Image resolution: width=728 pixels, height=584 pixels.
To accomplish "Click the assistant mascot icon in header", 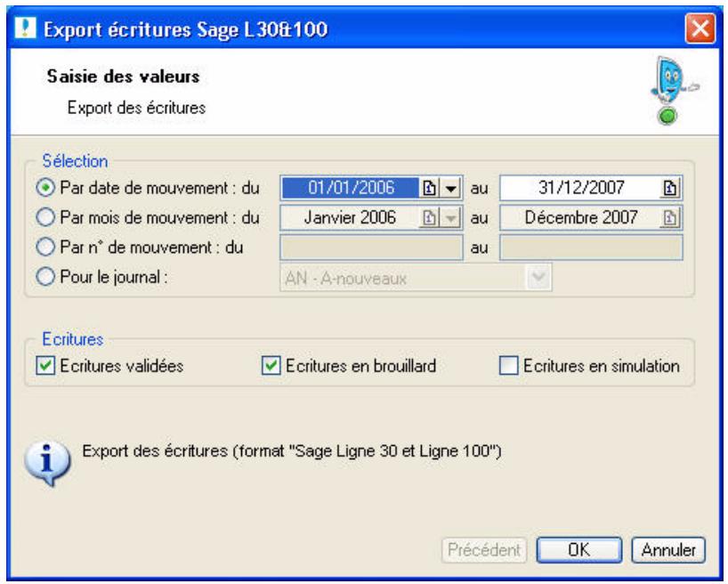I will click(674, 80).
